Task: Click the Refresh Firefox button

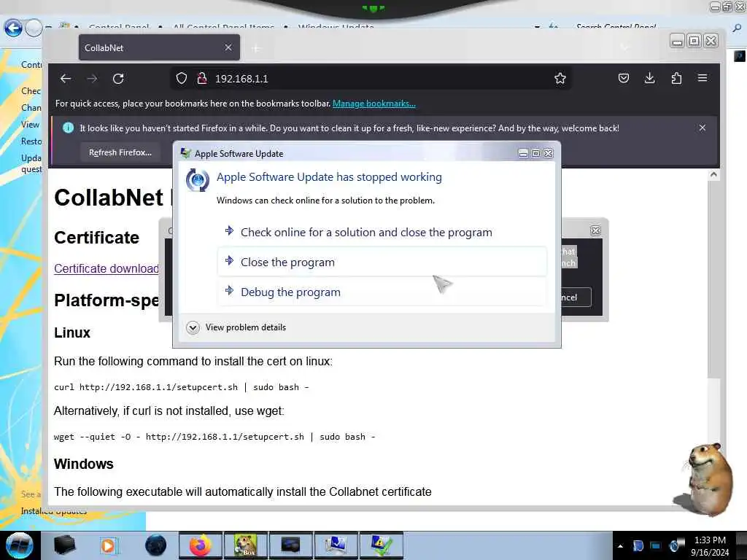Action: (120, 152)
